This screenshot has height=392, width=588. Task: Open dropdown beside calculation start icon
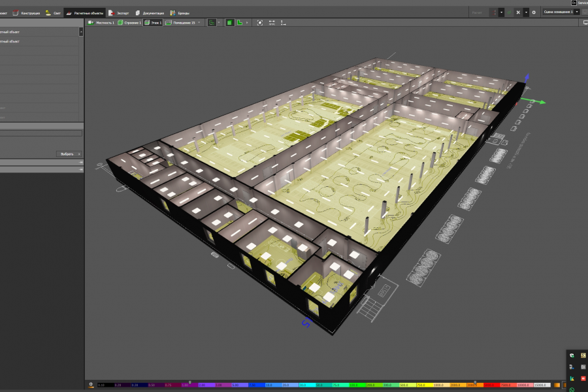(x=501, y=12)
